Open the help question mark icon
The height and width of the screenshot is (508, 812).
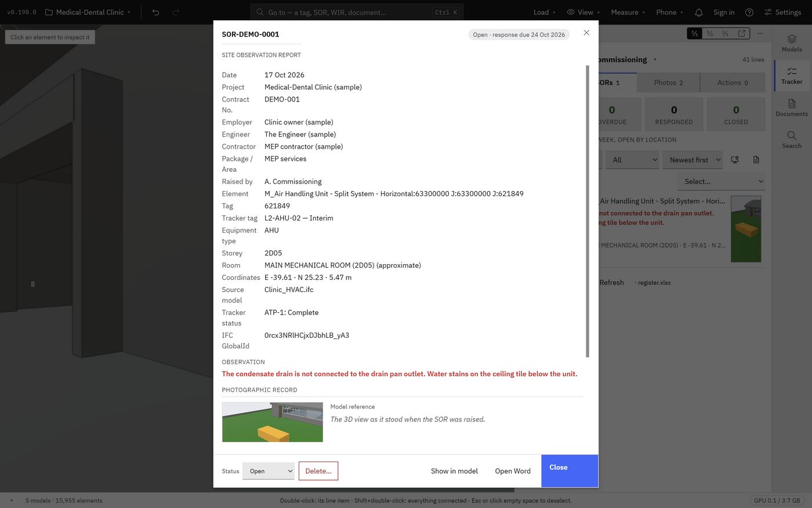[x=749, y=12]
